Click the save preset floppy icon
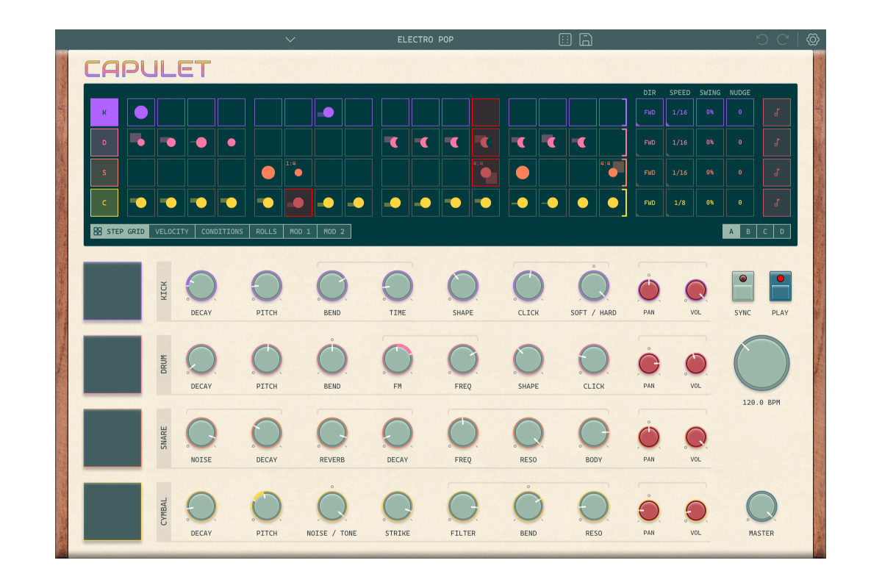Image resolution: width=882 pixels, height=588 pixels. pos(586,40)
